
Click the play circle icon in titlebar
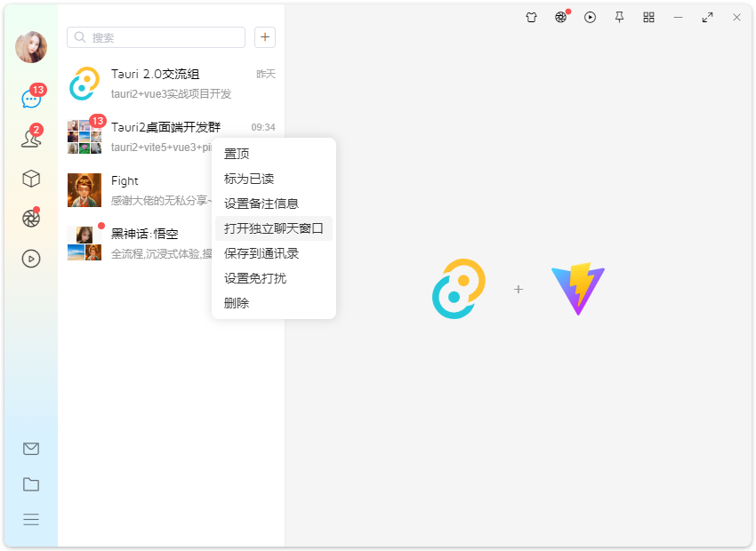[x=590, y=17]
